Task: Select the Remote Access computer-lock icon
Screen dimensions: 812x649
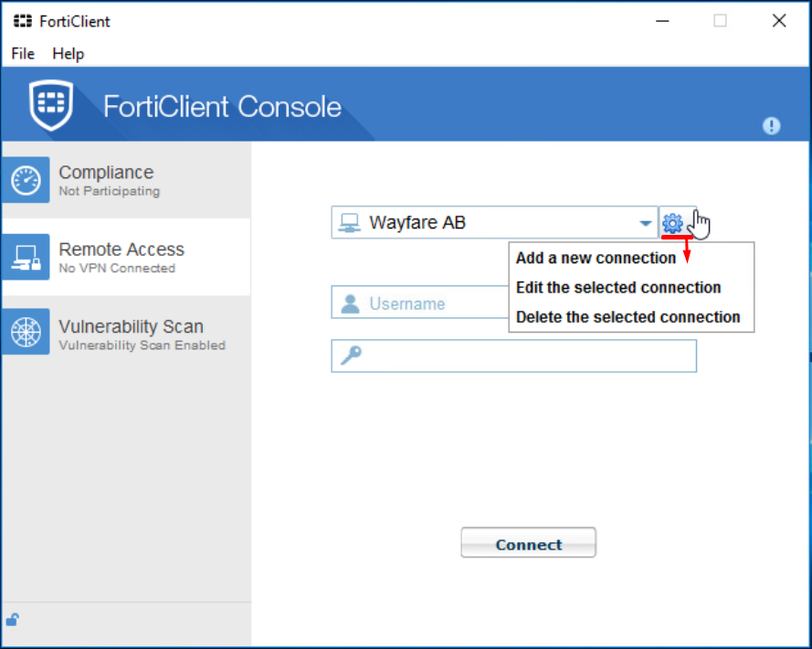Action: click(26, 257)
